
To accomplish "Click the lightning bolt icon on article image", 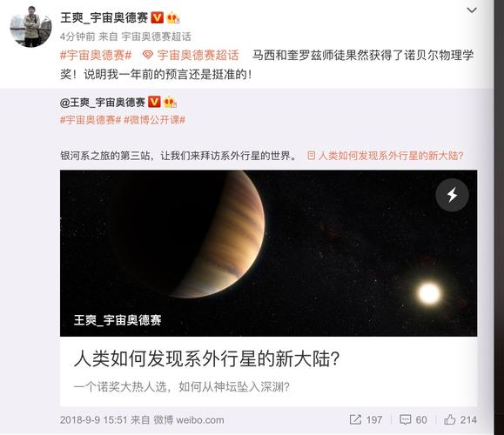I will 452,195.
